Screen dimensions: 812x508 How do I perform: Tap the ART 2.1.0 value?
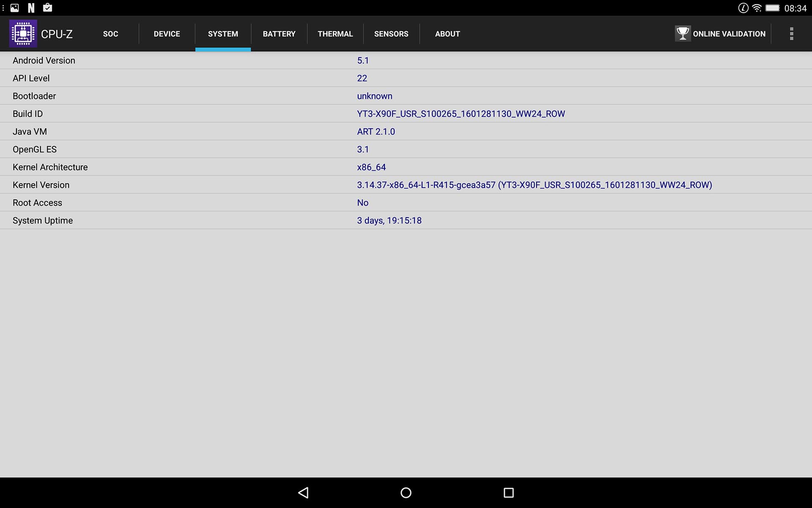tap(376, 132)
